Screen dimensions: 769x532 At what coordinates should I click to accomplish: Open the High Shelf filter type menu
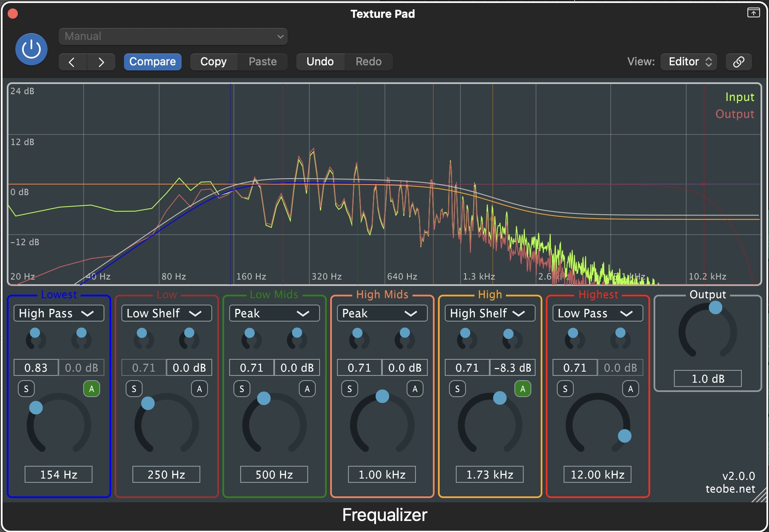pyautogui.click(x=490, y=314)
